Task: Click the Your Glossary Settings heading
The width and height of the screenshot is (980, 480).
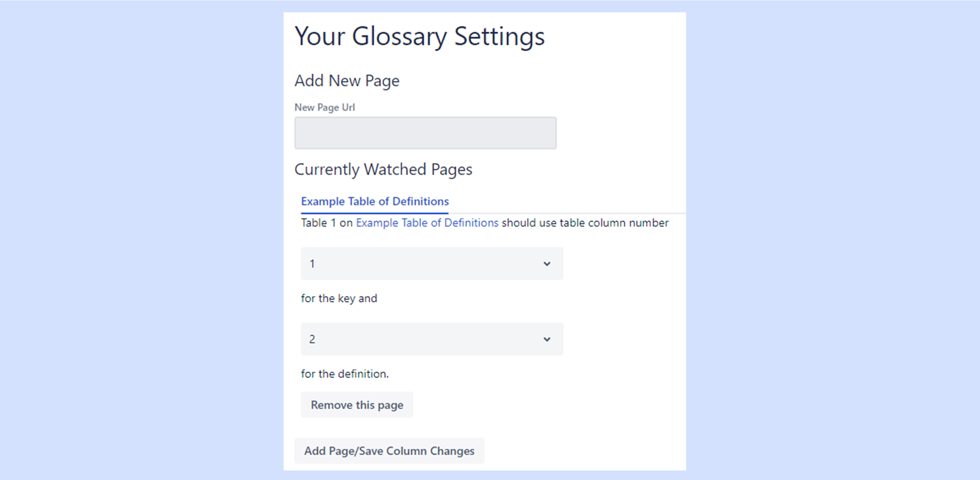Action: pos(419,37)
